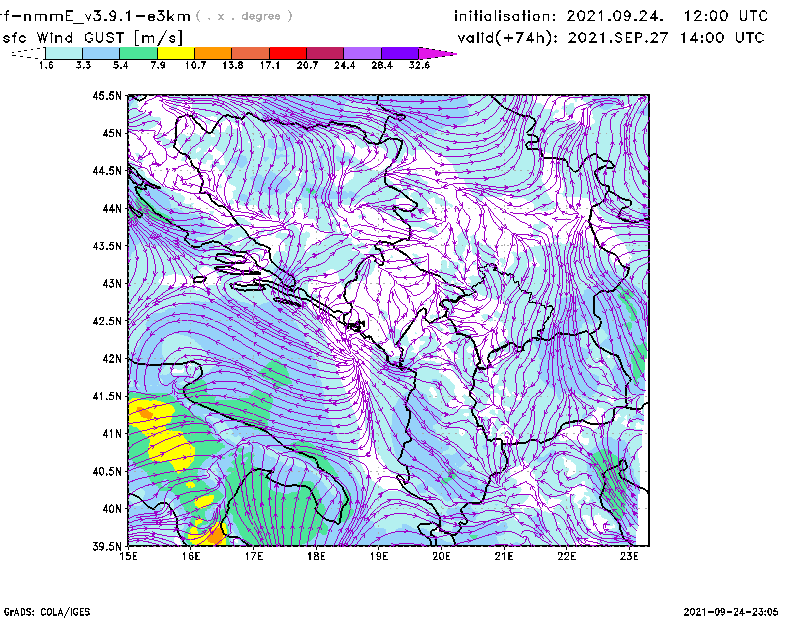Click the 40N latitude label

click(x=112, y=509)
